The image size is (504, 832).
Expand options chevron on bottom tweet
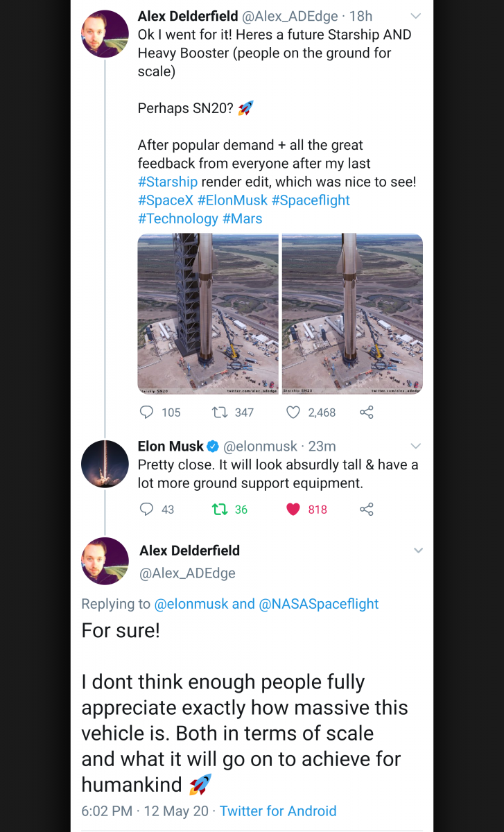(418, 551)
